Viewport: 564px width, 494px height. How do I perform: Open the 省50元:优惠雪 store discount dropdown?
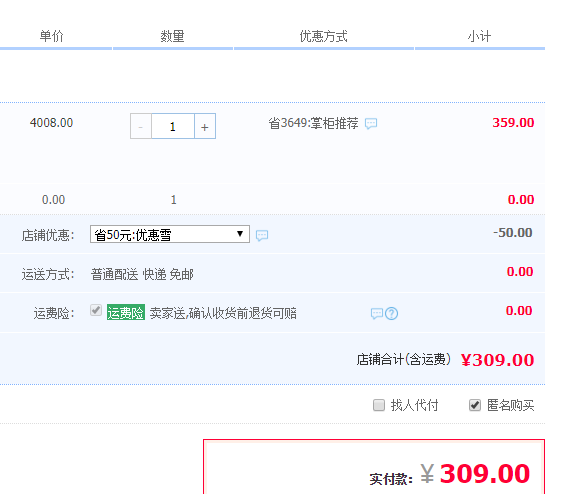tap(170, 234)
